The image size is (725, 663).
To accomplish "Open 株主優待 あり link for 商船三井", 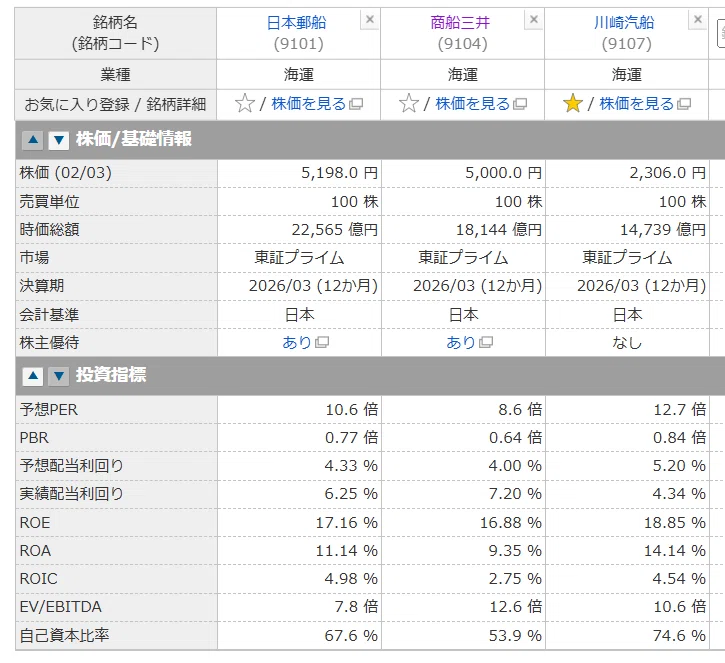I will click(461, 343).
